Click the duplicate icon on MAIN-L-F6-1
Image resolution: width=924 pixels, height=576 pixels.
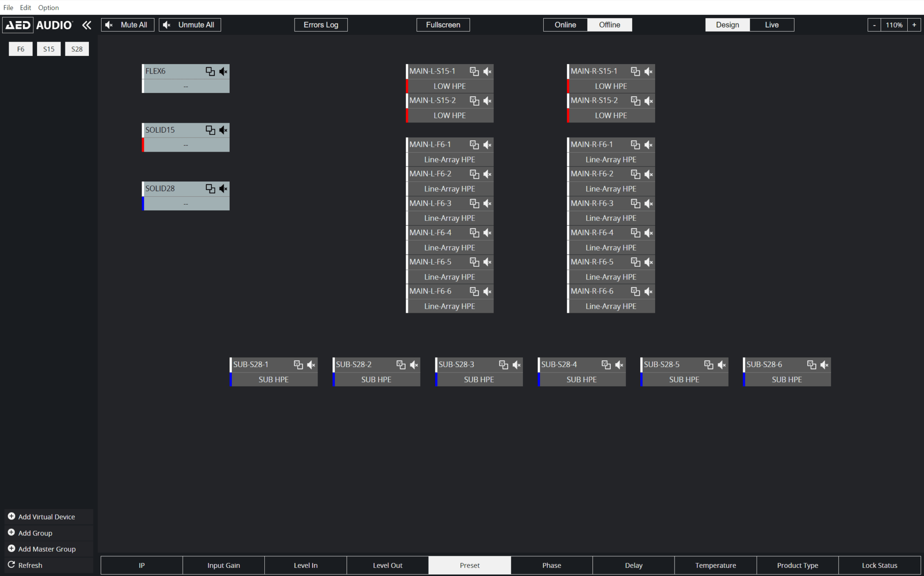point(474,144)
